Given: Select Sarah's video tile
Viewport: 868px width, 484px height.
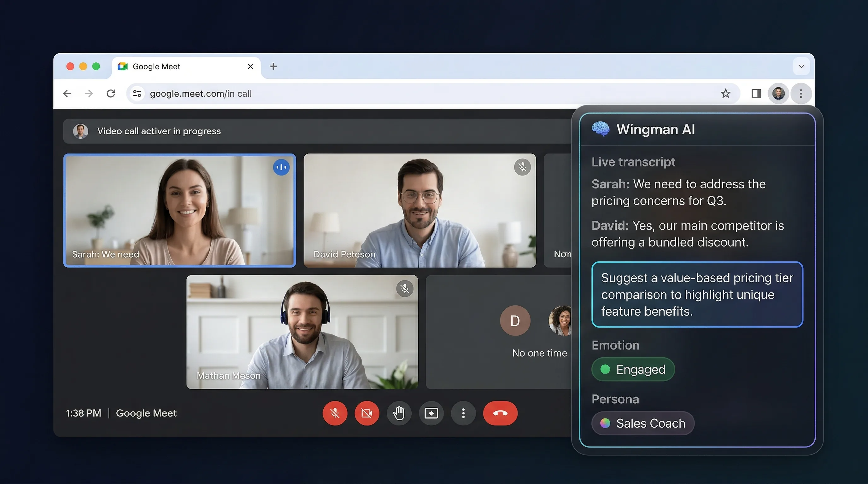Looking at the screenshot, I should (179, 210).
